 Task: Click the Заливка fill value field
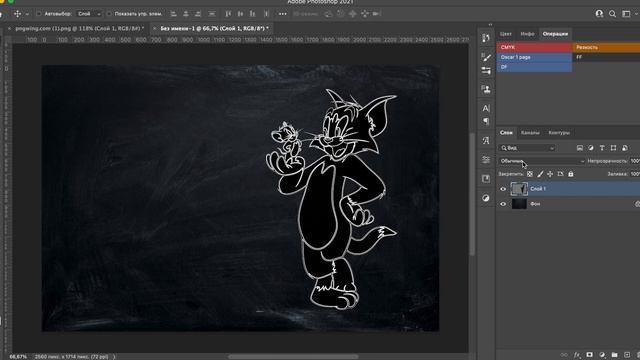coord(635,174)
